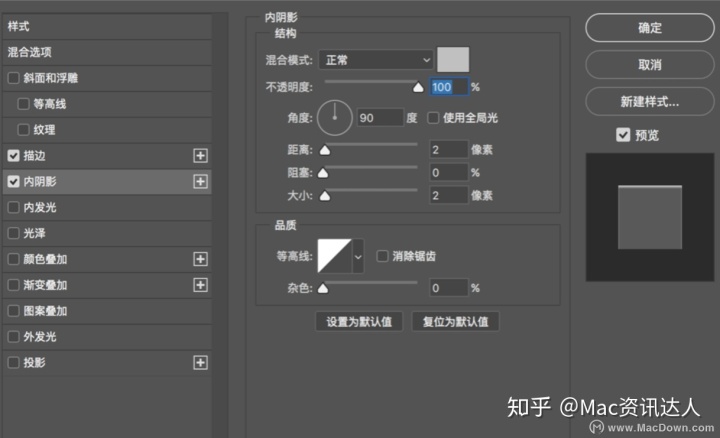Click the 角度 field showing 90
720x438 pixels.
pyautogui.click(x=380, y=118)
